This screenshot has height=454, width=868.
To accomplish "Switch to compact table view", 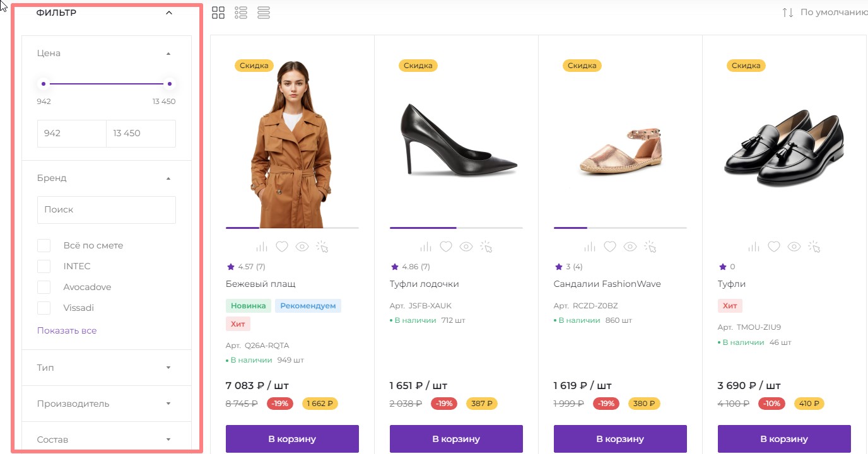I will coord(264,13).
